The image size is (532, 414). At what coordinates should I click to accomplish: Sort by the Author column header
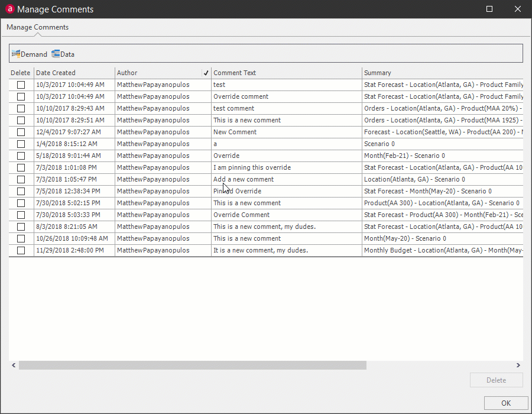[163, 73]
